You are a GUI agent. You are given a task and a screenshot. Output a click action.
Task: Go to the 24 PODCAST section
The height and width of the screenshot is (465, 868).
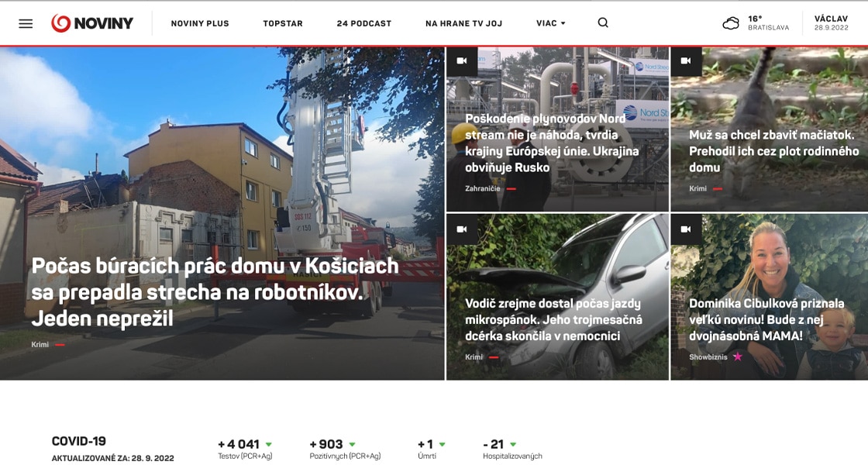[x=363, y=23]
